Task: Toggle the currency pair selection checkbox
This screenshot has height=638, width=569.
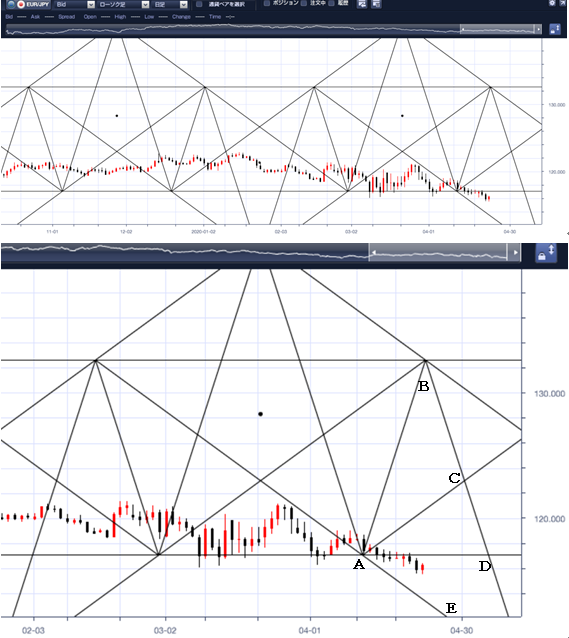Action: (x=199, y=4)
